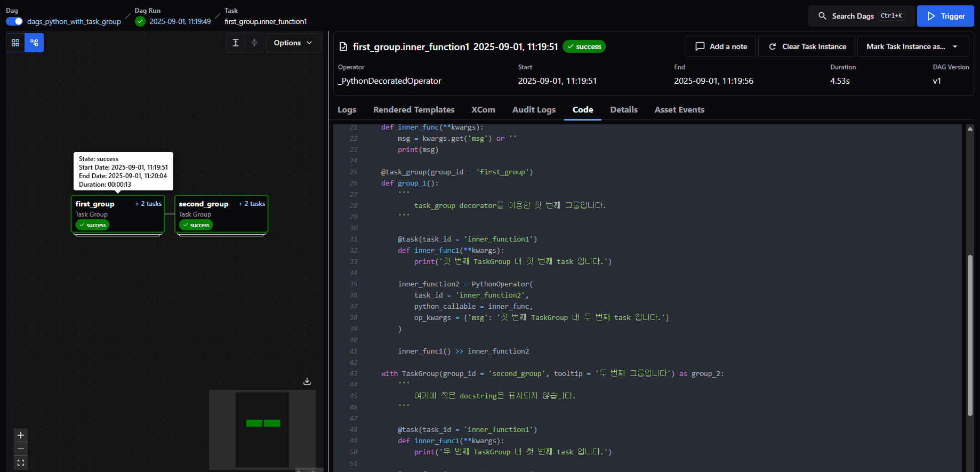Open the Options dropdown
980x472 pixels.
[293, 43]
